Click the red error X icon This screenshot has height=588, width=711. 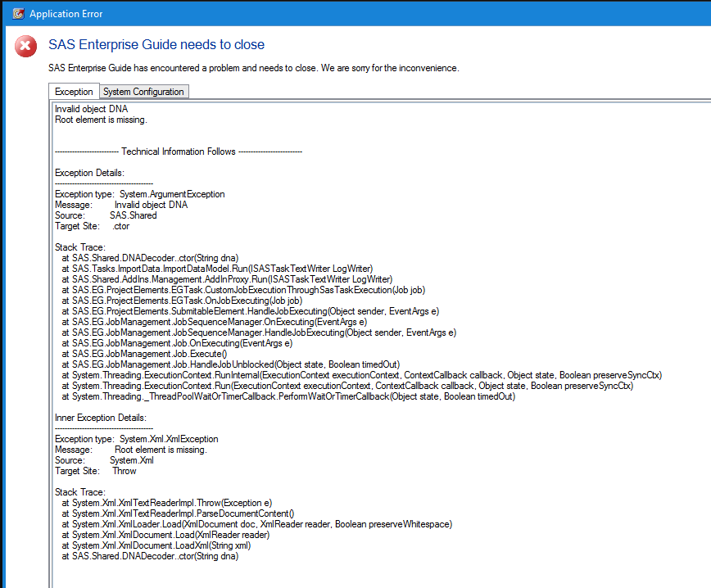pos(26,47)
